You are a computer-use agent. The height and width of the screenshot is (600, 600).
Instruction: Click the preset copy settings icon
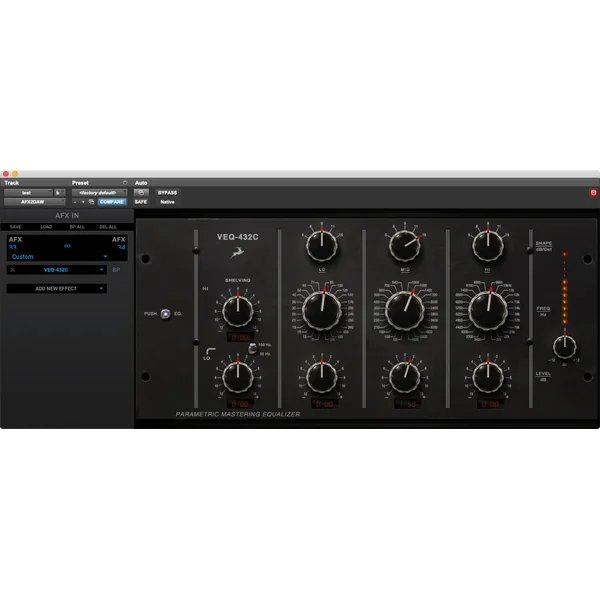(91, 202)
